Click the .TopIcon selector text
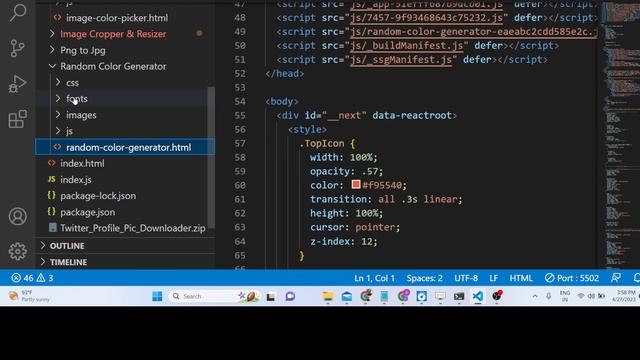The image size is (640, 360). (x=322, y=143)
